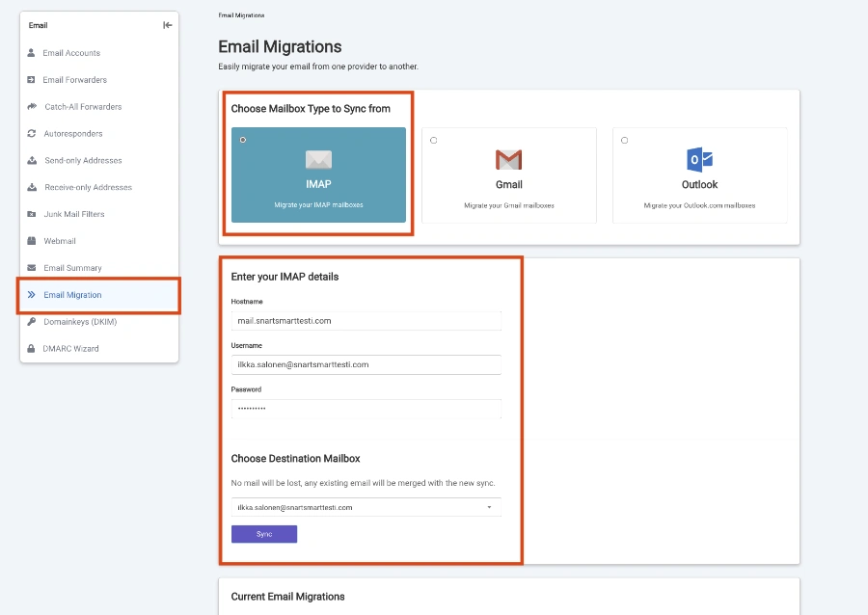
Task: Collapse the Email sidebar with the arrow icon
Action: (167, 25)
